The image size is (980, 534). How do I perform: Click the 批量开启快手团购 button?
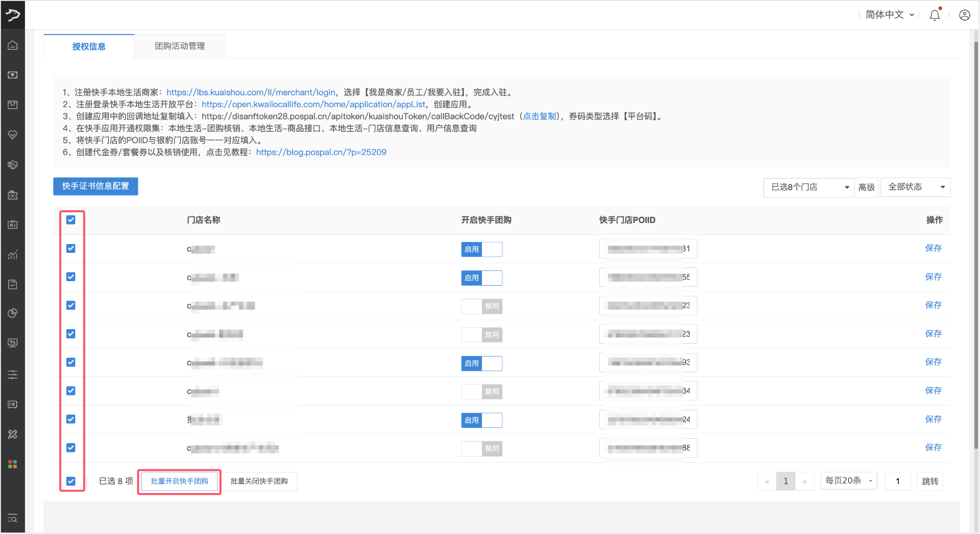(179, 481)
